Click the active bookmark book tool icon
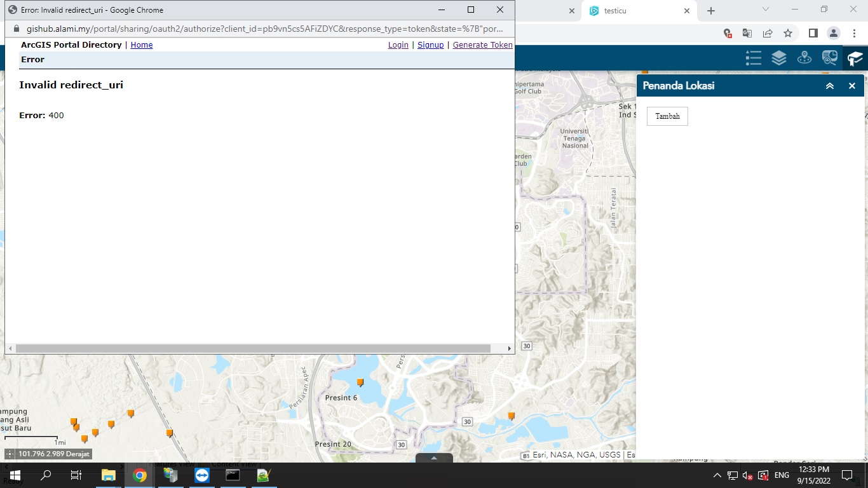This screenshot has width=868, height=488. 855,58
